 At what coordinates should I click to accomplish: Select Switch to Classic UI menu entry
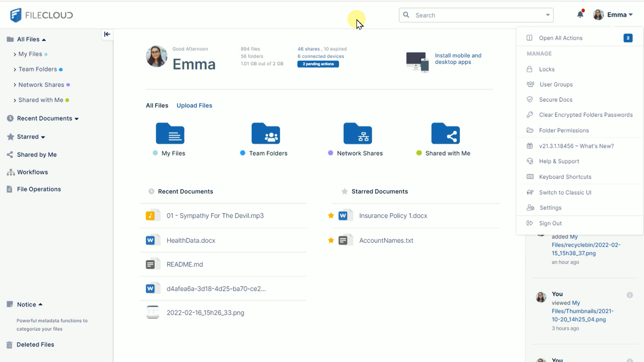[x=565, y=192]
